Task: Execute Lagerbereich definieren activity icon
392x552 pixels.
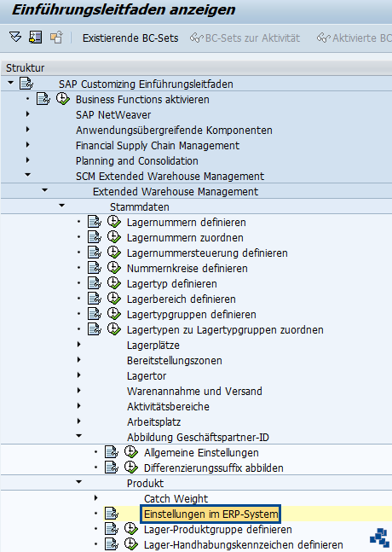Action: (114, 299)
